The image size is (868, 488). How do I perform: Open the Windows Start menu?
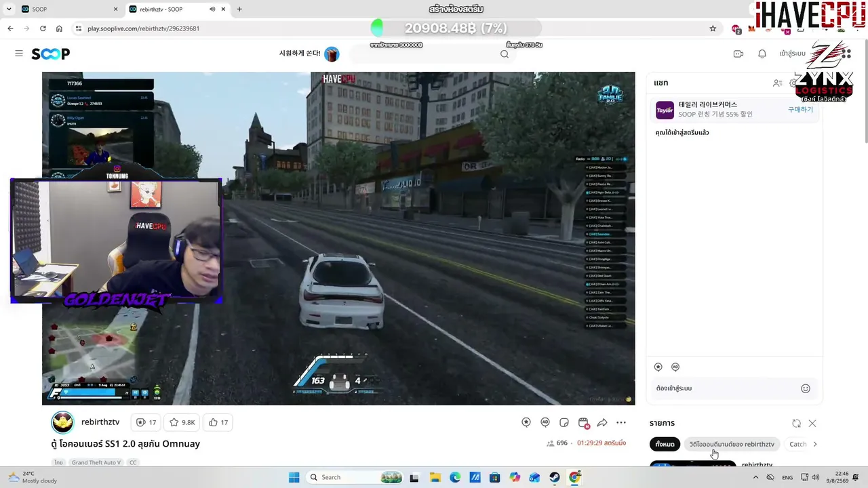294,477
